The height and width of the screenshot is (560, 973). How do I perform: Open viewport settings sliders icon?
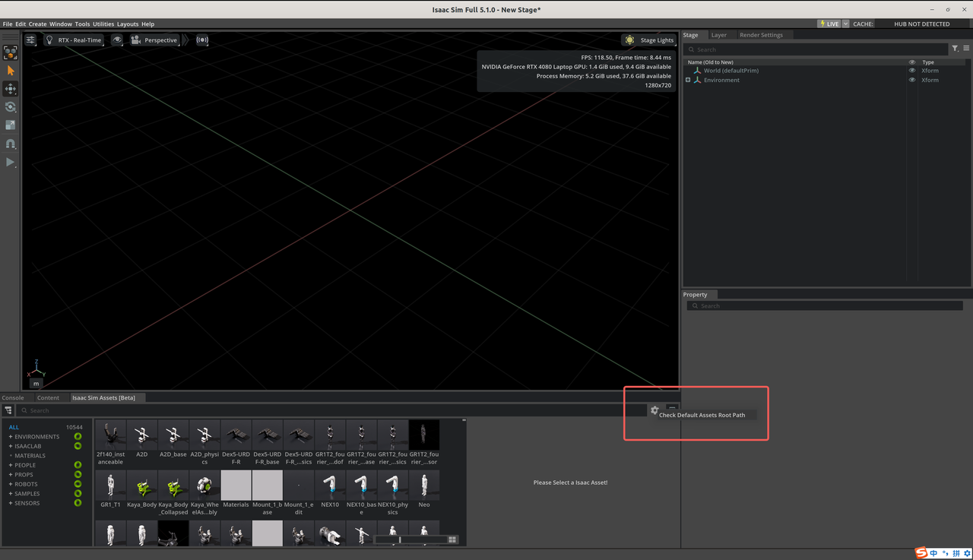[30, 40]
